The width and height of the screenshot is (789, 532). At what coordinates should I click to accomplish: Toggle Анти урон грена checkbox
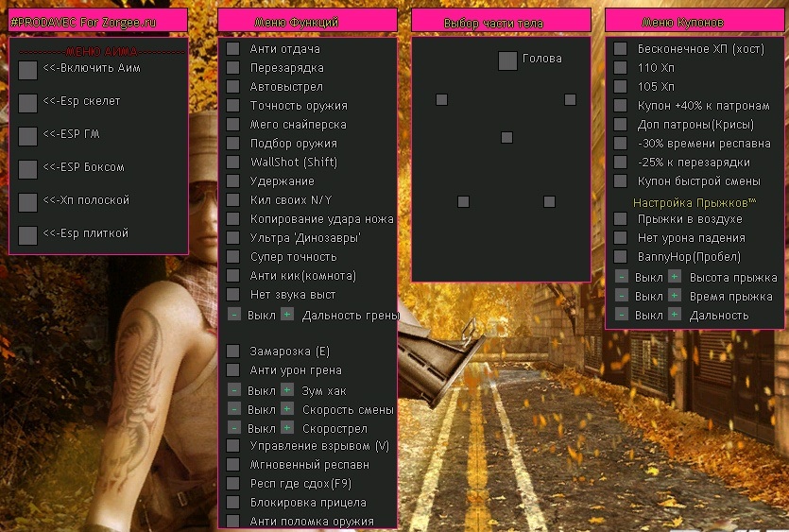pos(233,369)
